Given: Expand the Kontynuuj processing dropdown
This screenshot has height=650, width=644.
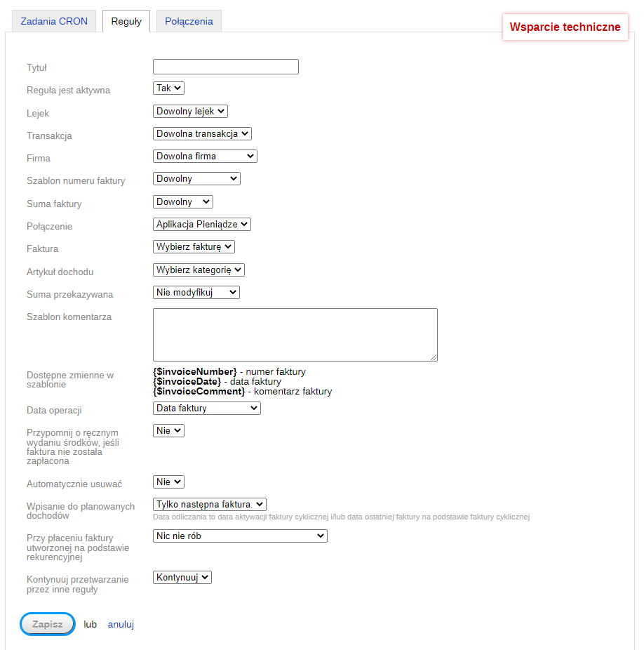Looking at the screenshot, I should (182, 578).
